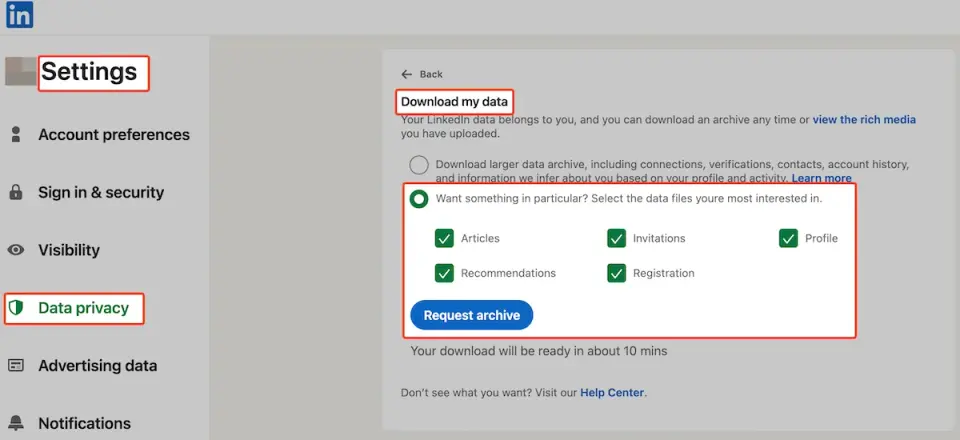
Task: Click the download ready in 10 mins text
Action: (539, 351)
